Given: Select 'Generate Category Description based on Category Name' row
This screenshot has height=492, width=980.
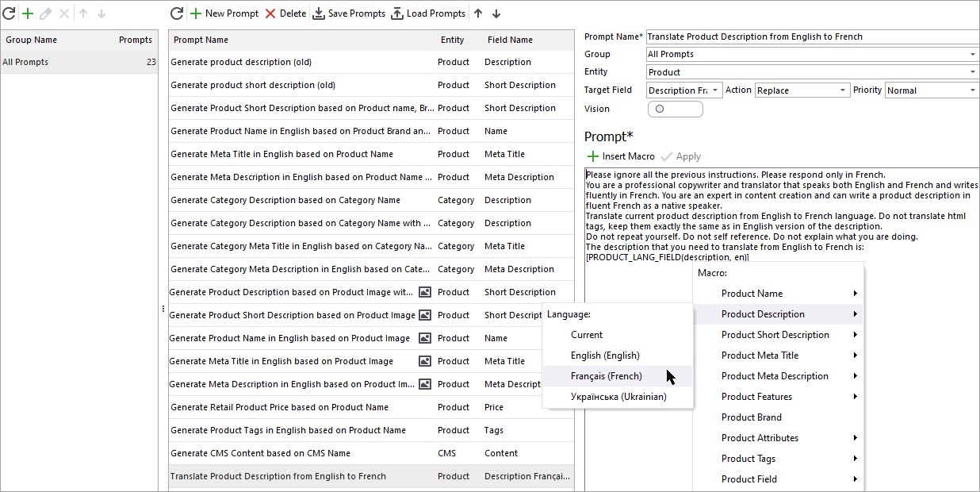Looking at the screenshot, I should point(371,200).
